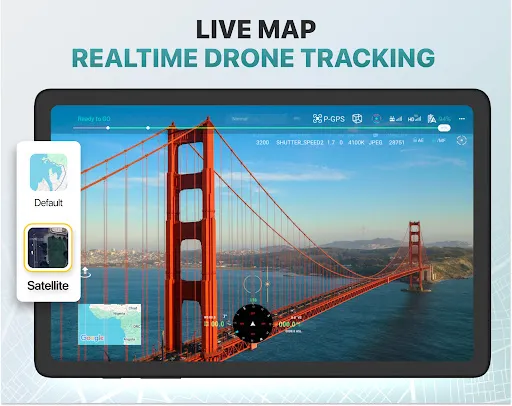Click the second white marker on flight slider
Screen dimensions: 512x406
(x=148, y=128)
